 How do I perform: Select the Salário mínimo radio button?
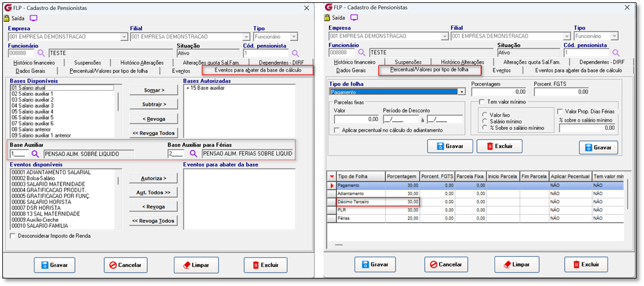pos(485,121)
